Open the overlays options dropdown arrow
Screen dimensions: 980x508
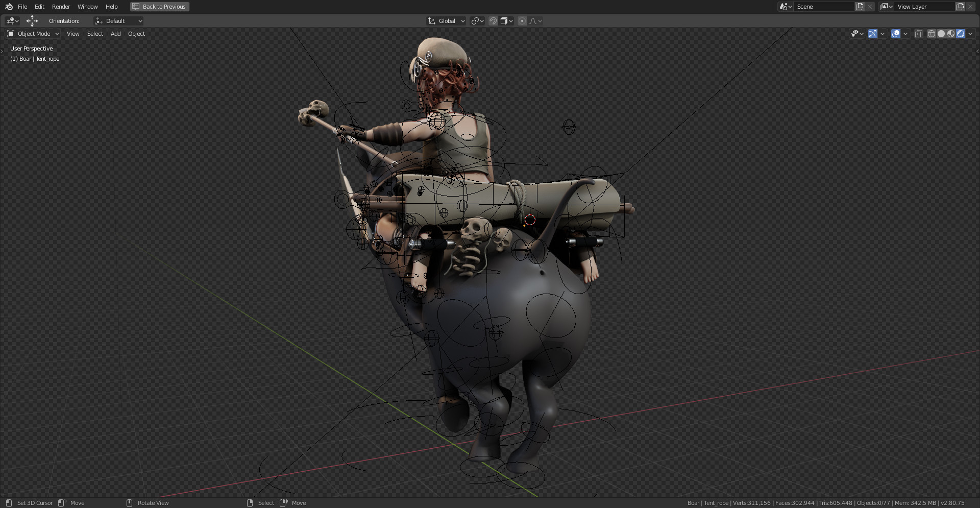905,34
